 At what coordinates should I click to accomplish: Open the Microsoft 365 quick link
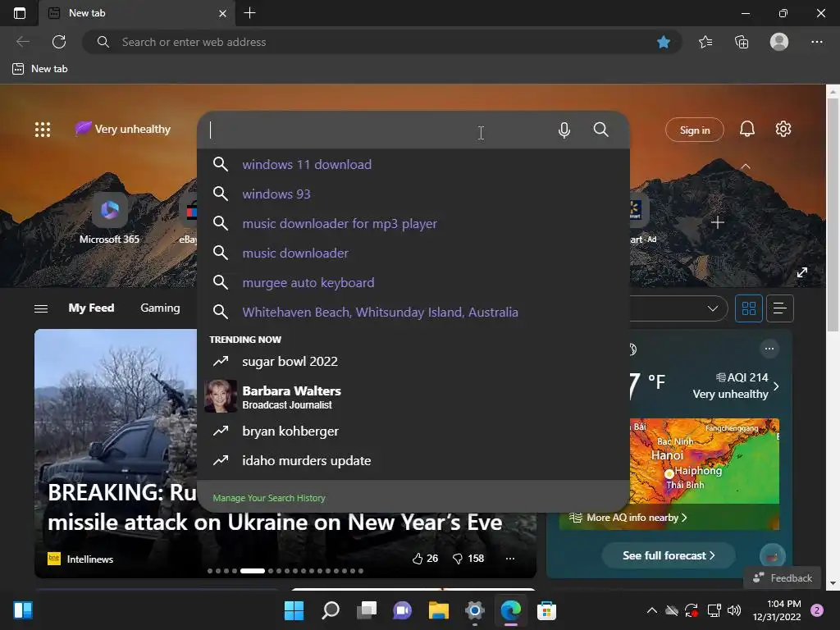point(109,217)
